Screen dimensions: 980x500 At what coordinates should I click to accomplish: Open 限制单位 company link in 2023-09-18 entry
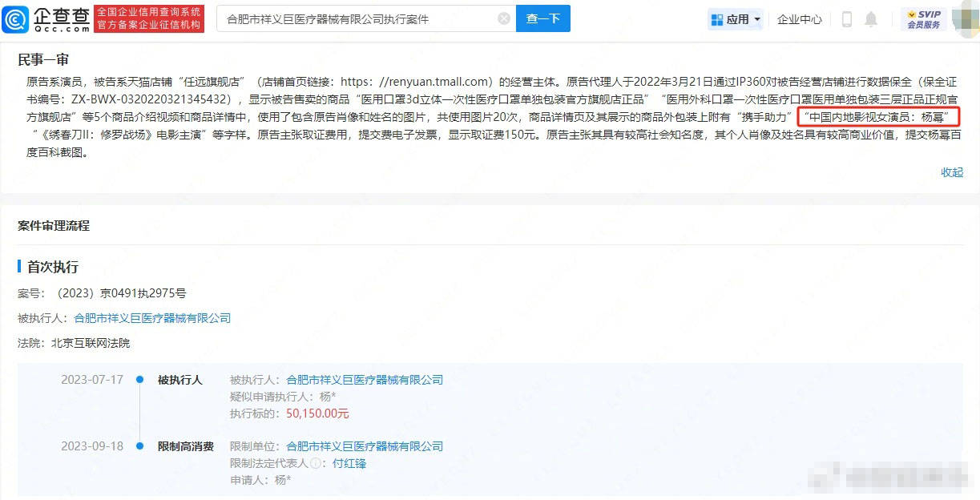[365, 446]
